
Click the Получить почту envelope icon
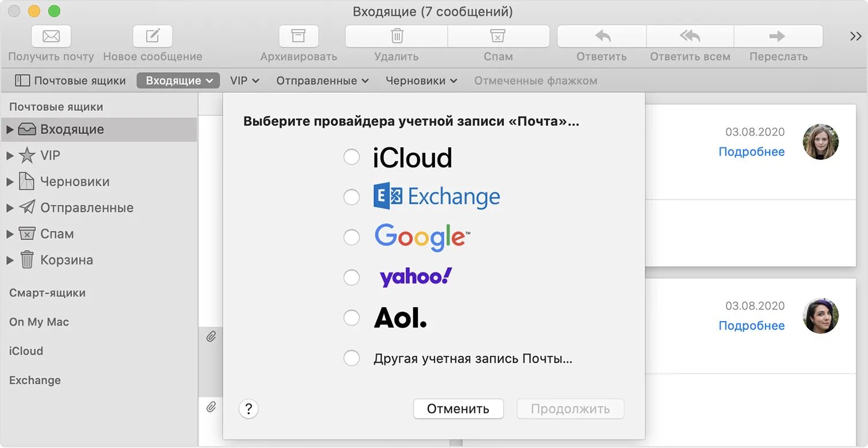pyautogui.click(x=51, y=36)
